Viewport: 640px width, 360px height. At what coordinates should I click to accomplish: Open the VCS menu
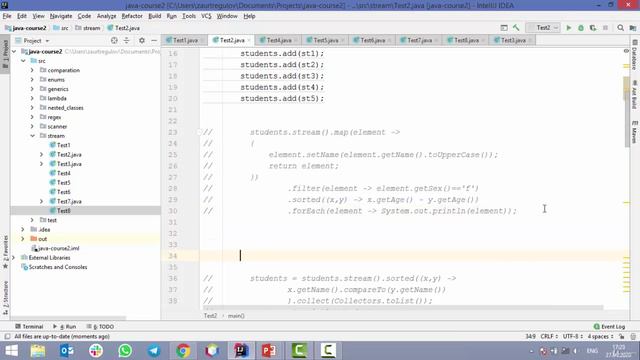(x=206, y=16)
